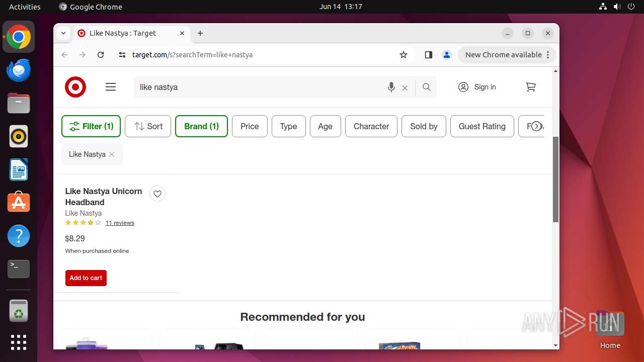Favorite the Unicorn Headband with heart icon

click(x=157, y=194)
